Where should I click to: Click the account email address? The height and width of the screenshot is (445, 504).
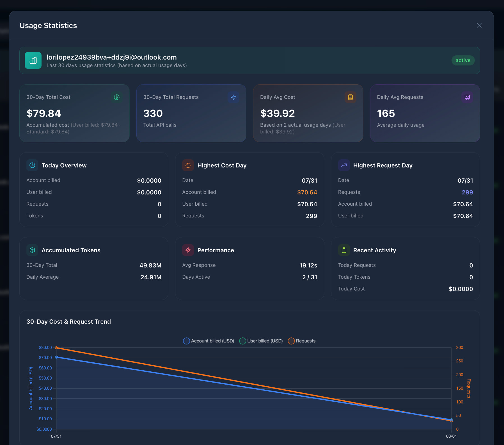(112, 57)
